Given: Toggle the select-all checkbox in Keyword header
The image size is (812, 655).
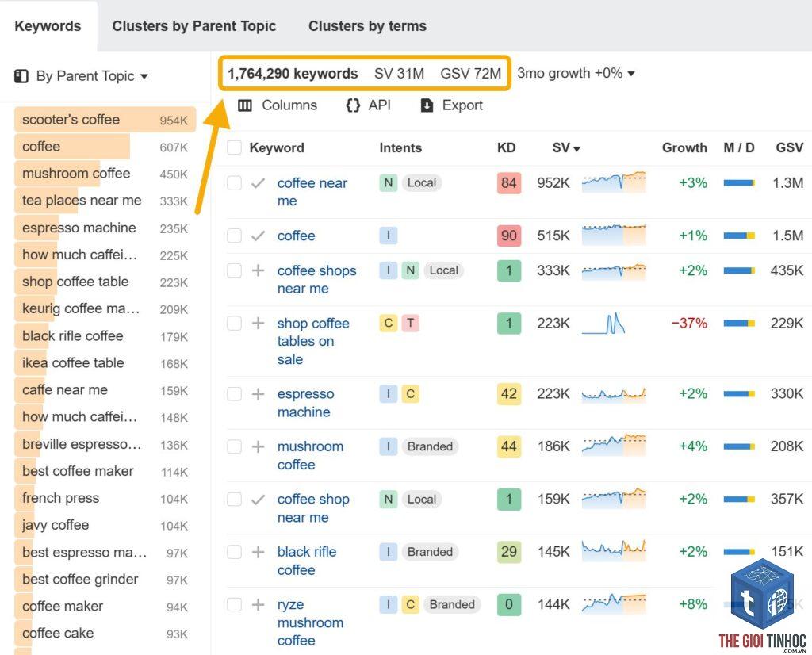Looking at the screenshot, I should (x=235, y=147).
